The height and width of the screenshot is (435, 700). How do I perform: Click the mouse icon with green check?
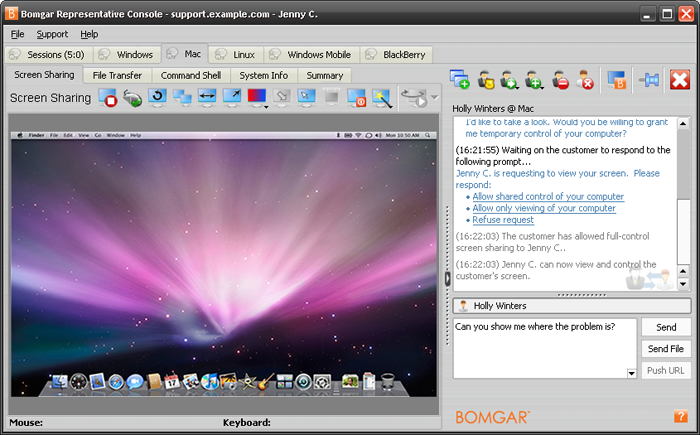coord(133,98)
